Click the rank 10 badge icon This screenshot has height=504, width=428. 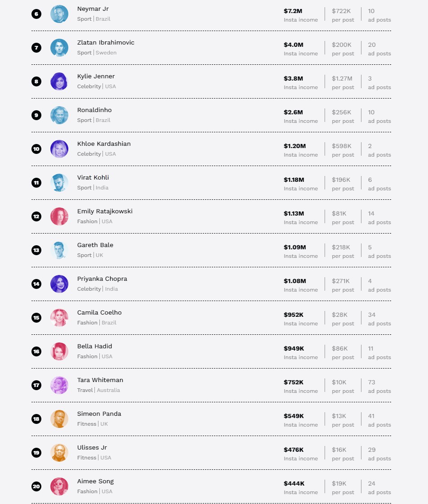point(36,149)
